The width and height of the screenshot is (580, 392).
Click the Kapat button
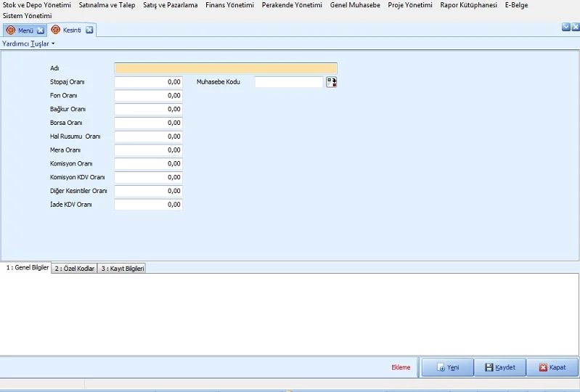click(552, 367)
